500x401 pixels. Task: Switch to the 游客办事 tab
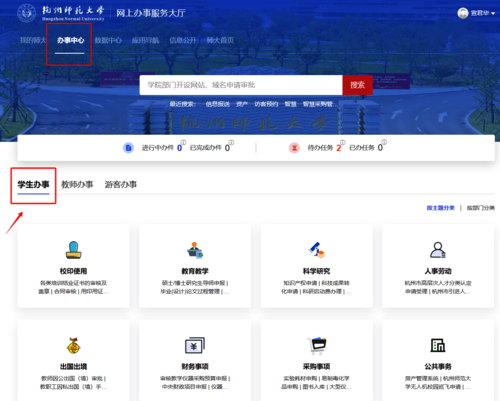tap(121, 184)
